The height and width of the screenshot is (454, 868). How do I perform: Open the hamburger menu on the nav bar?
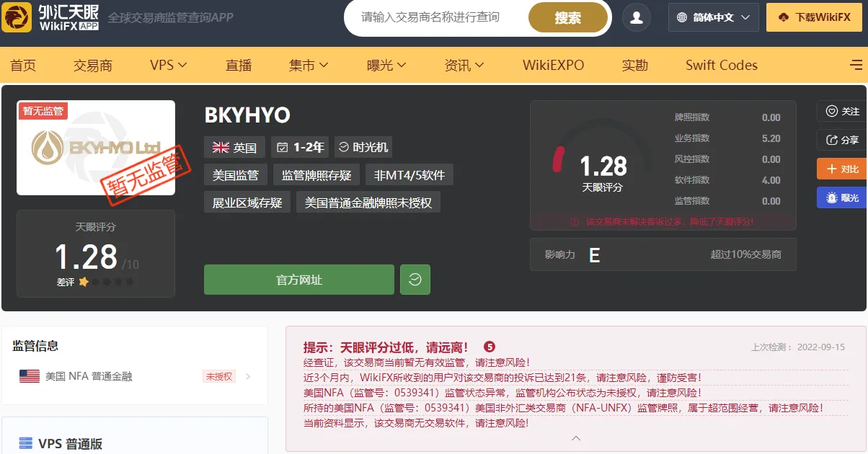pos(856,65)
